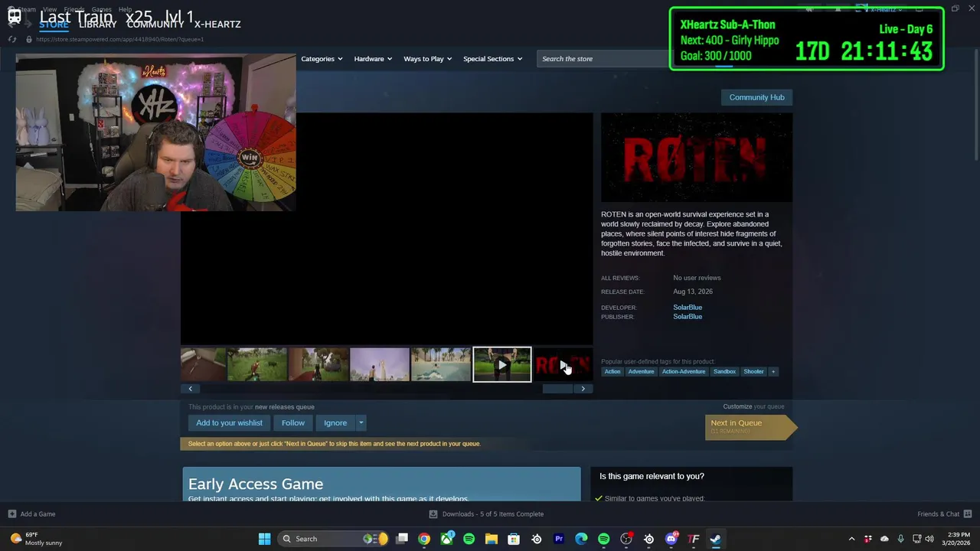Open the Friends menu in Steam
The width and height of the screenshot is (980, 551).
point(74,10)
